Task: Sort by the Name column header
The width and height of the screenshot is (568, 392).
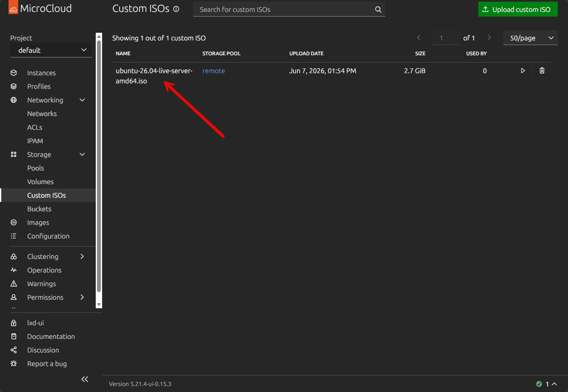Action: click(123, 54)
